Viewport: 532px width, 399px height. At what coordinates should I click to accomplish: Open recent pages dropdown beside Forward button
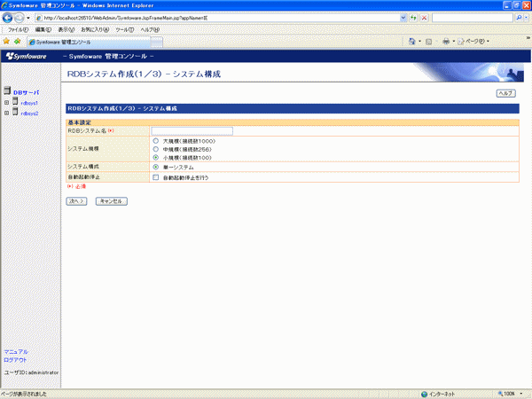28,18
